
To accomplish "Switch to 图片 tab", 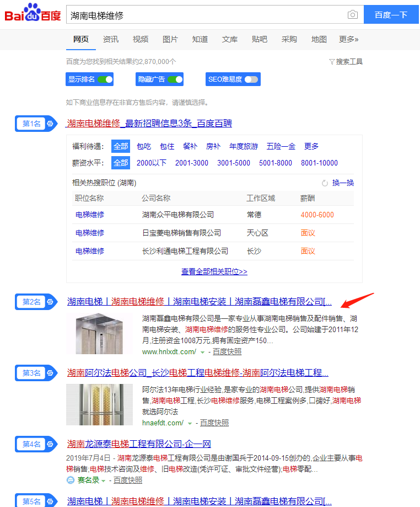I will (x=170, y=40).
